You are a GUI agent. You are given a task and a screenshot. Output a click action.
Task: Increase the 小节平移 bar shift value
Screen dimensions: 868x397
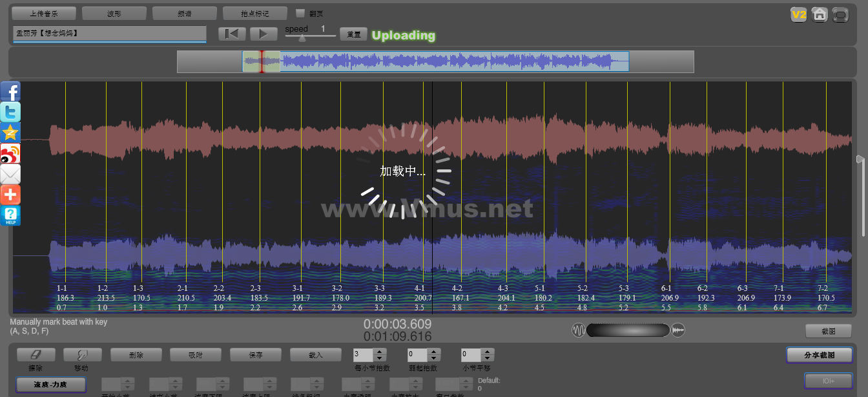coord(488,352)
